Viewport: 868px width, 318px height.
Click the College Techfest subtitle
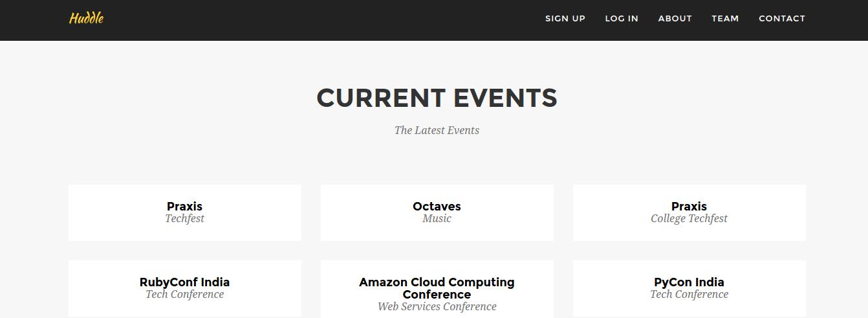(x=689, y=219)
